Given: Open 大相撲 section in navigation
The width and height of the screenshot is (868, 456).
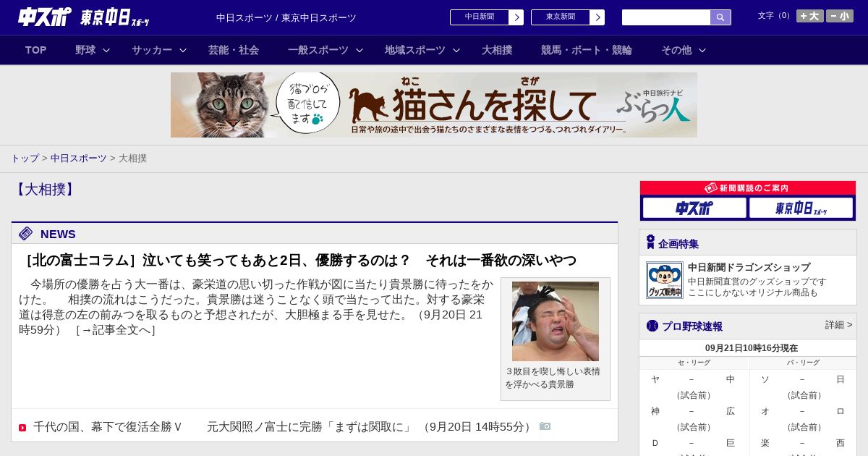Looking at the screenshot, I should [497, 50].
